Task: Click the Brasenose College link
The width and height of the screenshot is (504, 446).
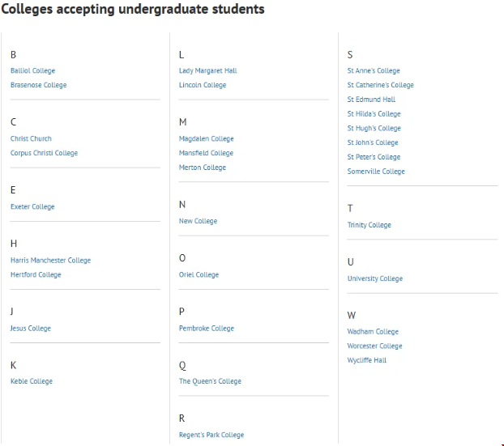Action: click(x=38, y=85)
